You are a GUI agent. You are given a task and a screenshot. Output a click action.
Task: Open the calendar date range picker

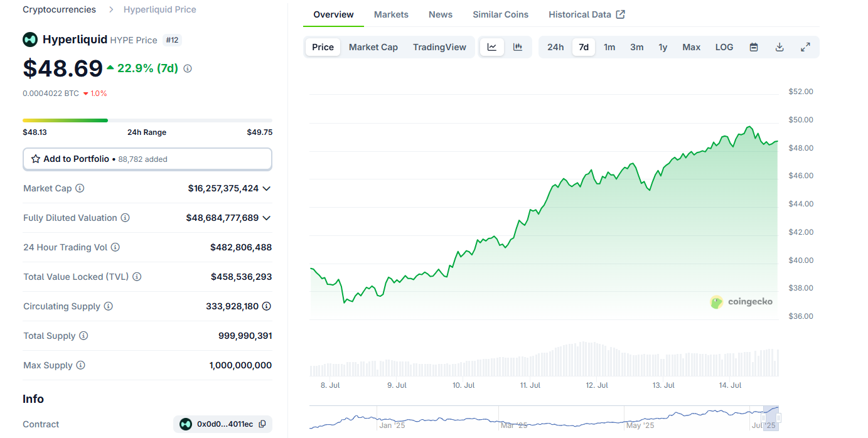tap(754, 47)
